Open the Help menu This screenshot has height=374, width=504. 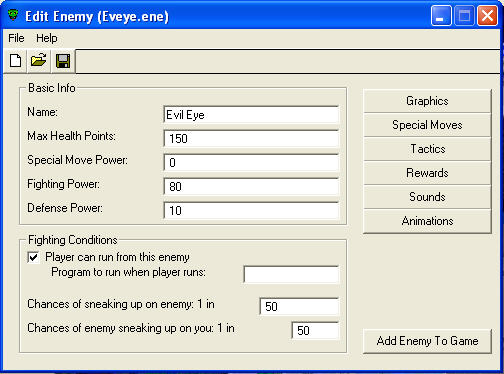(47, 38)
